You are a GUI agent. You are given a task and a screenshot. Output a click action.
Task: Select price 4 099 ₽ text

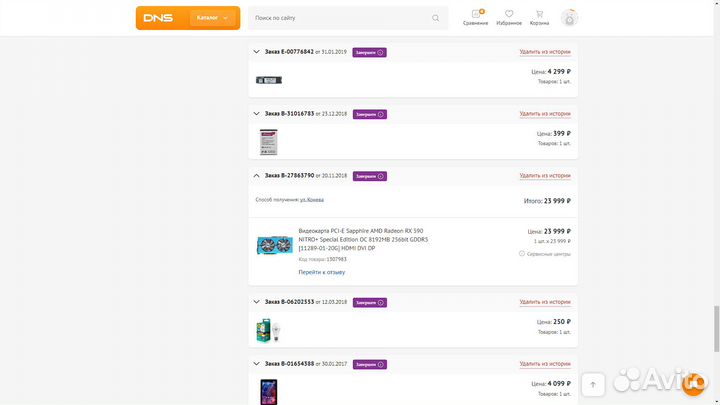click(559, 383)
